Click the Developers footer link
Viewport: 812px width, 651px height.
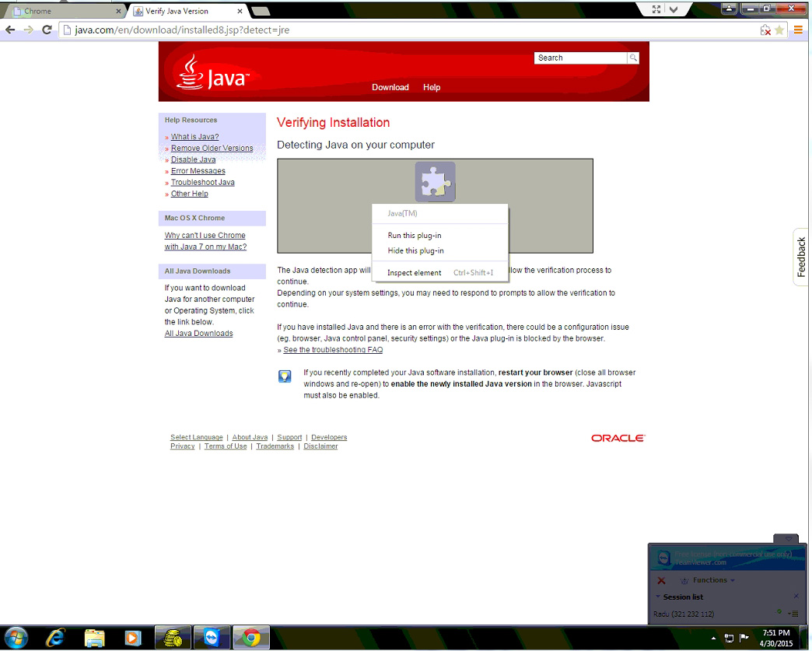point(329,437)
